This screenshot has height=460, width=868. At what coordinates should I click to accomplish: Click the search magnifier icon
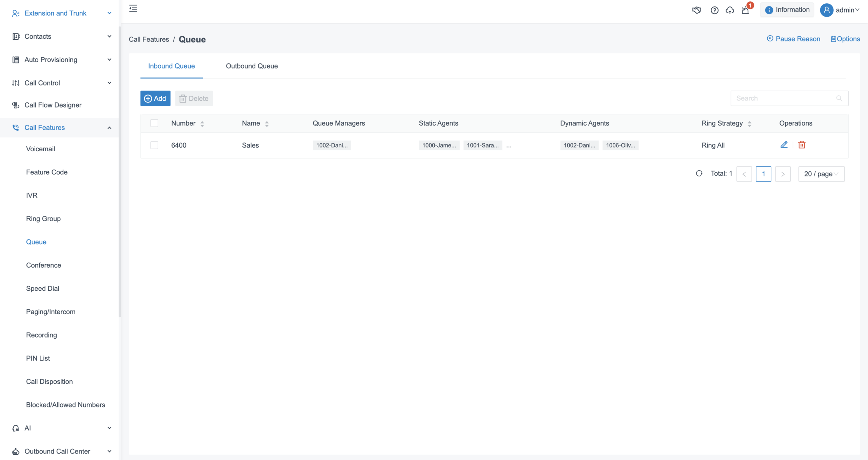[x=839, y=98]
